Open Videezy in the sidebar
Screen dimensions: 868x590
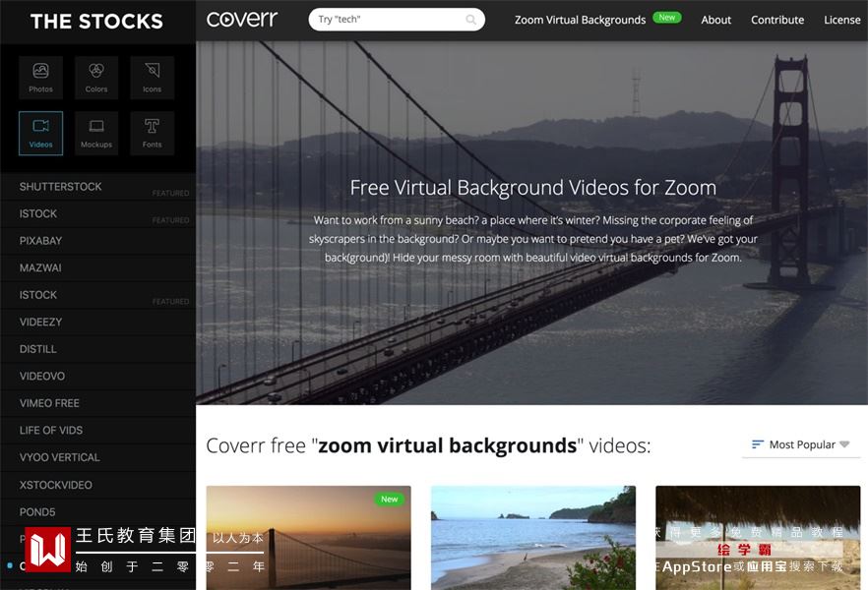pos(98,323)
